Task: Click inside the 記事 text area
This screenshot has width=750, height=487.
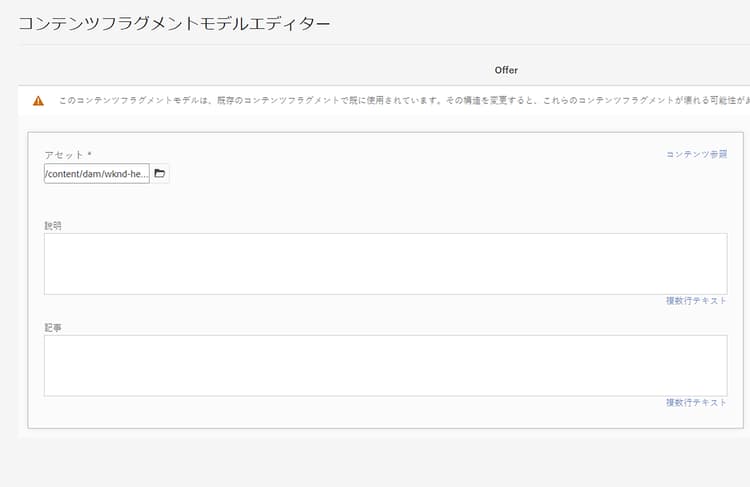Action: click(x=386, y=365)
